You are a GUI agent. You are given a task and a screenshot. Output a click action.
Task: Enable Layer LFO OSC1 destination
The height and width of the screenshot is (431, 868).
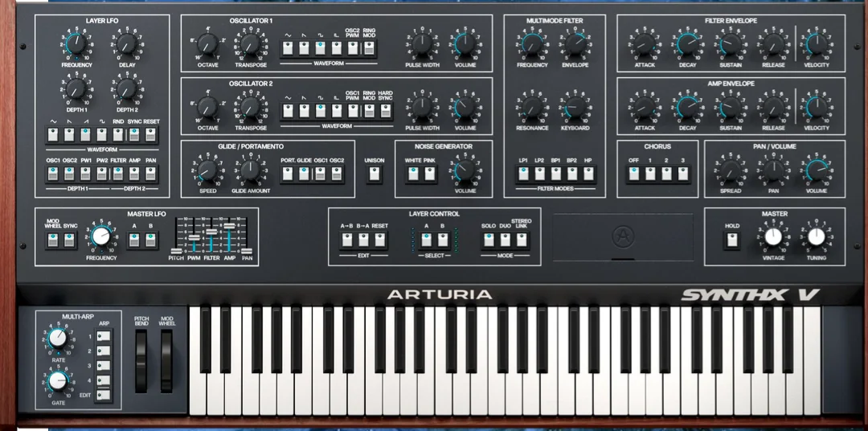coord(53,174)
